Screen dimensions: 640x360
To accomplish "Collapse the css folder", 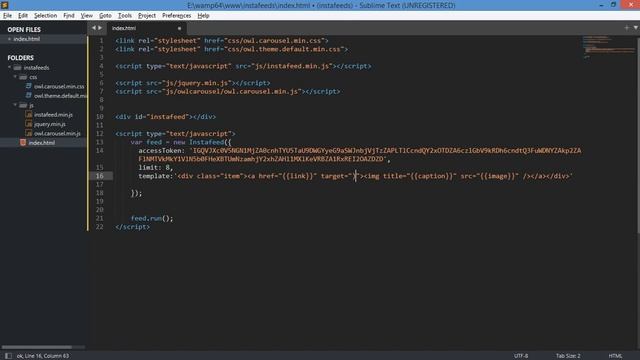I will point(15,77).
